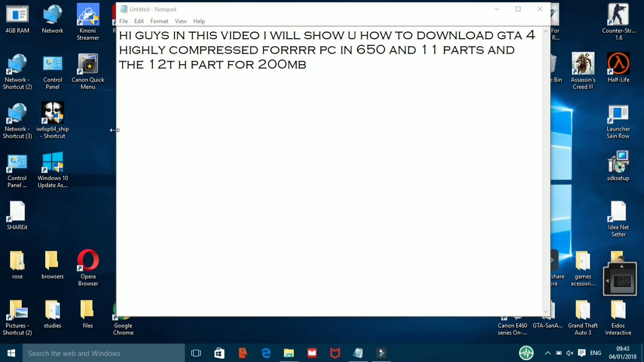Maximize the Untitled - Notepad window
The image size is (644, 362).
tap(518, 9)
